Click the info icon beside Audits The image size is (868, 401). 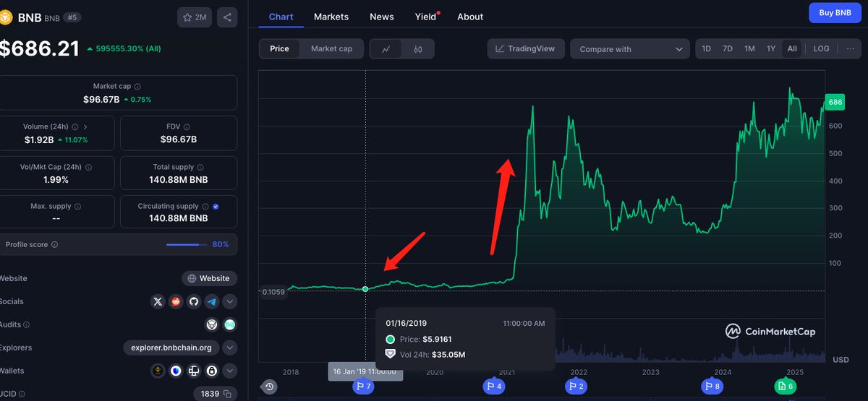[26, 325]
